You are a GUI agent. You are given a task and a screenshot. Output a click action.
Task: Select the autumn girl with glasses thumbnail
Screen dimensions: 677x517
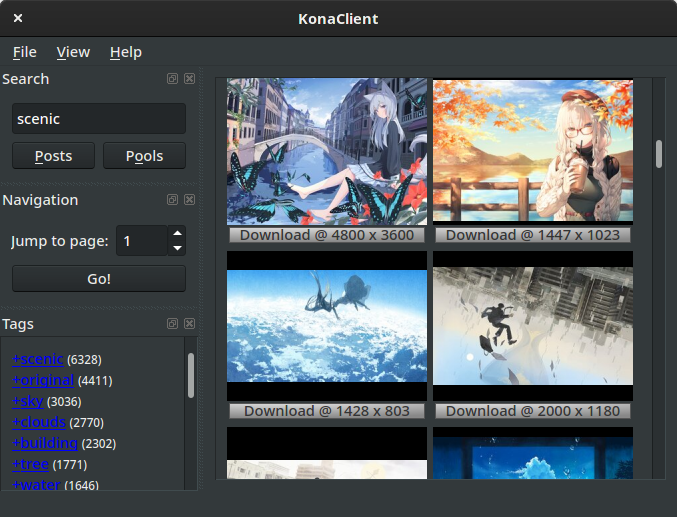click(x=532, y=152)
